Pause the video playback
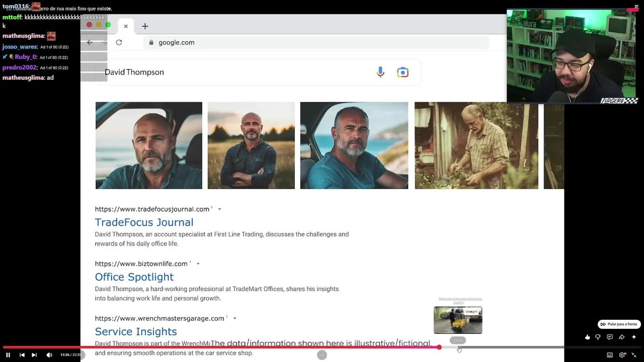Viewport: 644px width, 362px height. (8, 355)
